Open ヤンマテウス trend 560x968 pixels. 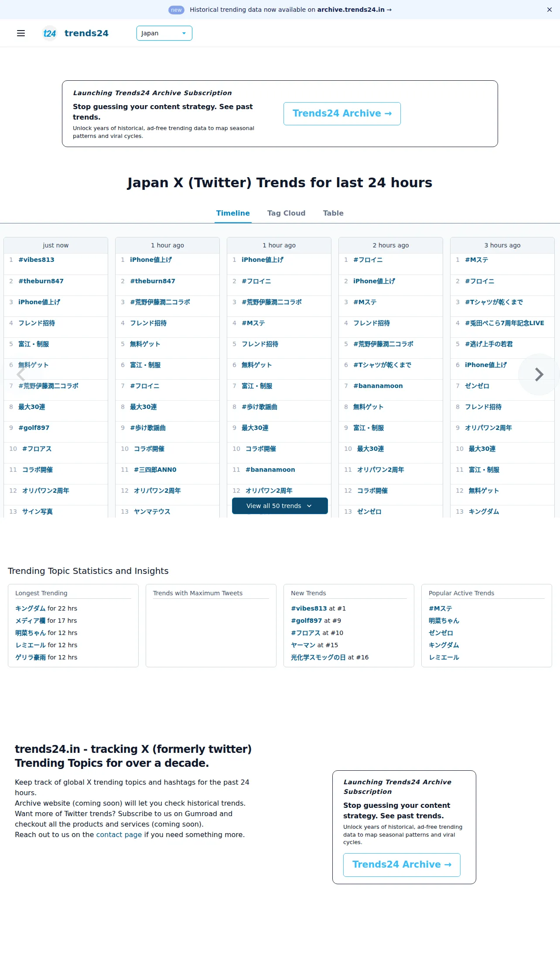pyautogui.click(x=152, y=511)
